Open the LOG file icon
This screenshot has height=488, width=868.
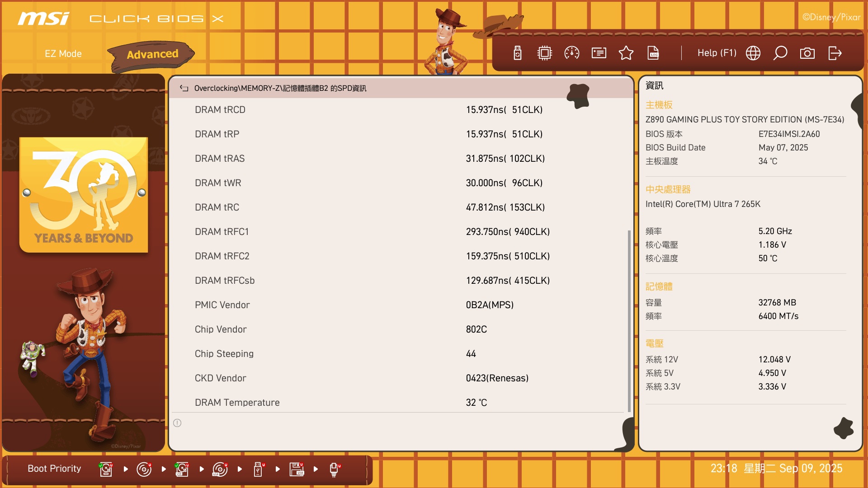(x=653, y=53)
